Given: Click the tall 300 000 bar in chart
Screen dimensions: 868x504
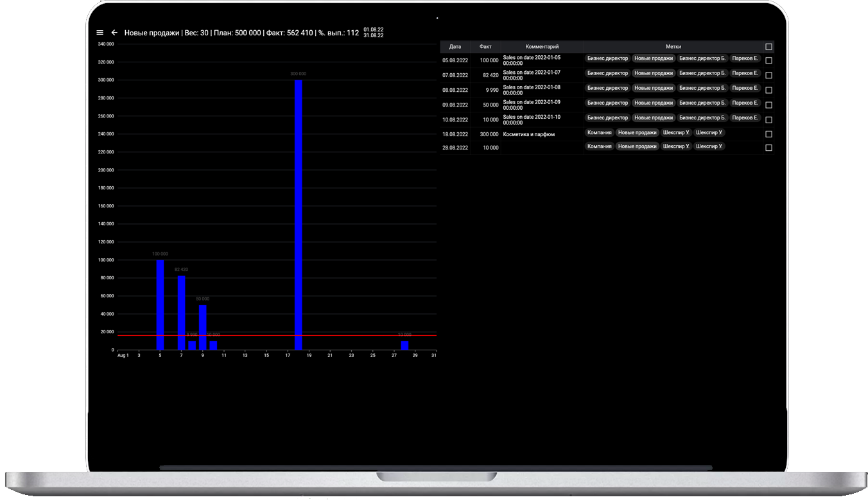Looking at the screenshot, I should tap(299, 212).
